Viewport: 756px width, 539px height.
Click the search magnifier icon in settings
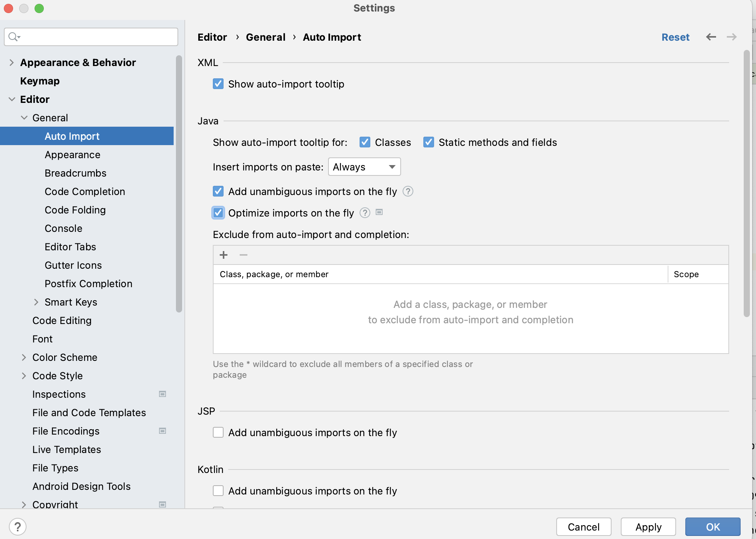point(14,37)
